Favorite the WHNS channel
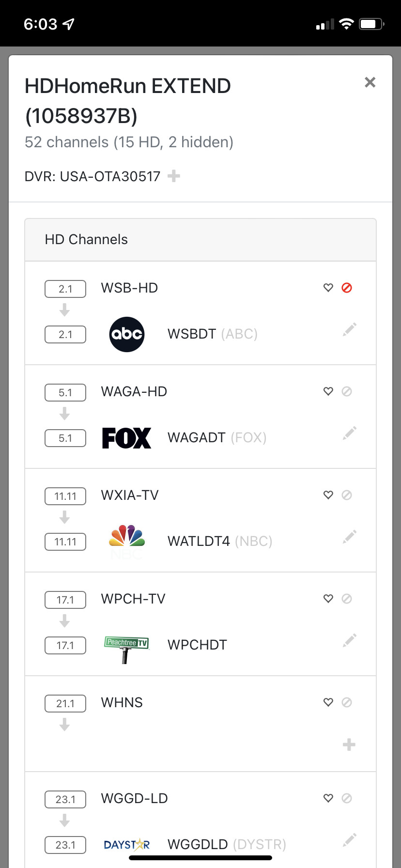 pos(328,702)
